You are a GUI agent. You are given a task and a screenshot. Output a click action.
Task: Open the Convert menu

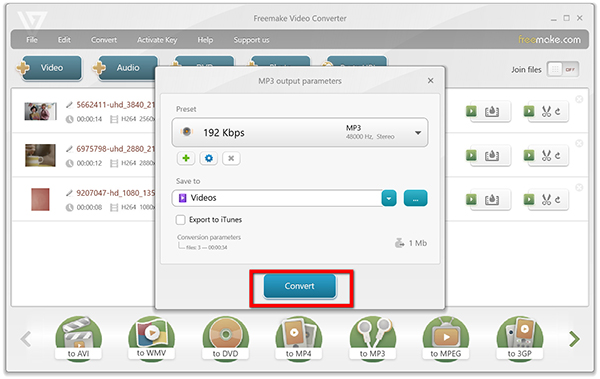pos(104,40)
